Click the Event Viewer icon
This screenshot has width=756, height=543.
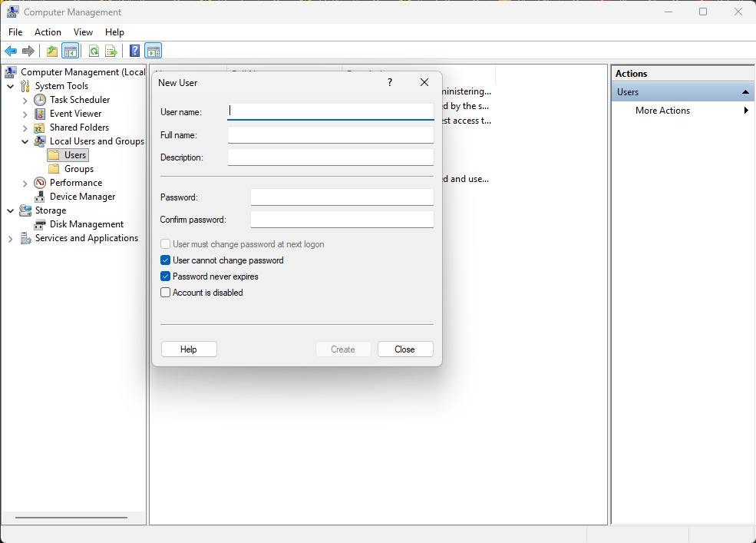click(x=40, y=114)
